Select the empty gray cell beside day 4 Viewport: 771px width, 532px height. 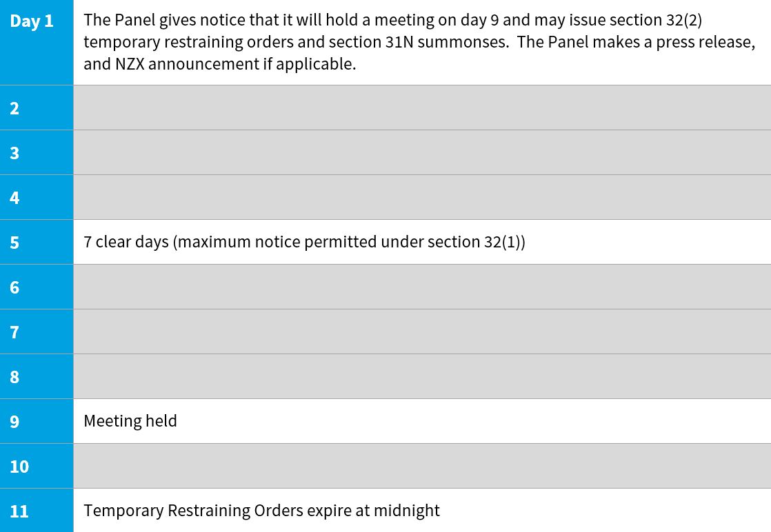point(421,198)
